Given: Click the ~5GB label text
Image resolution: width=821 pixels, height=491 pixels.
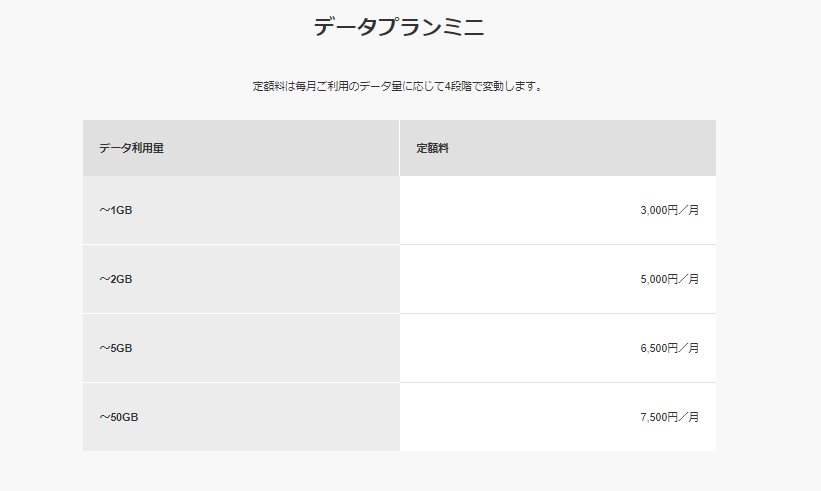Looking at the screenshot, I should point(116,349).
